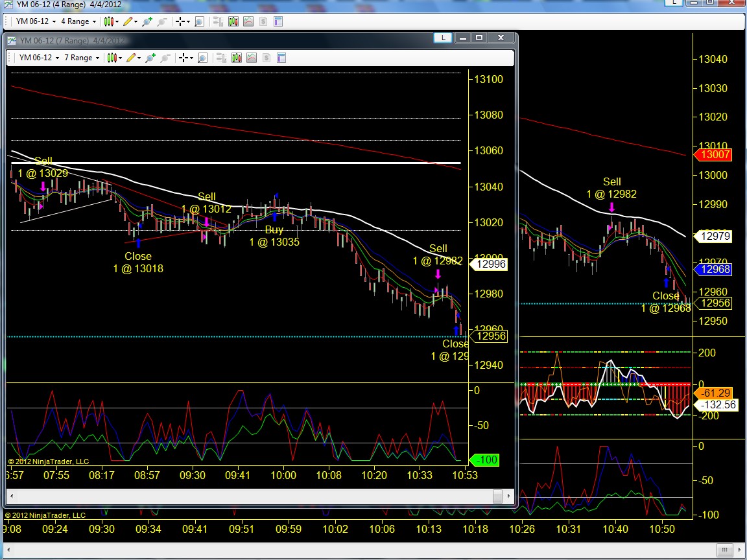Click the white -132.56 indicator value
This screenshot has height=560, width=747.
[717, 404]
